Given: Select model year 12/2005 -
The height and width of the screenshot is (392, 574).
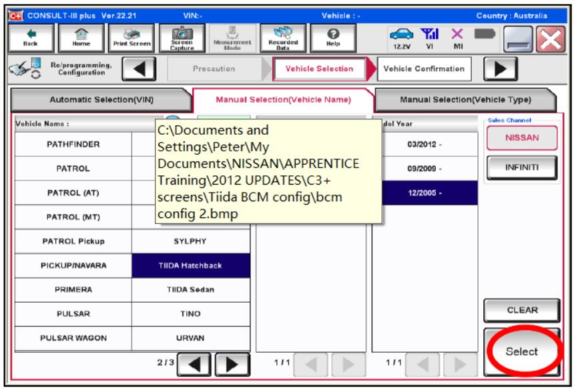Looking at the screenshot, I should (429, 193).
